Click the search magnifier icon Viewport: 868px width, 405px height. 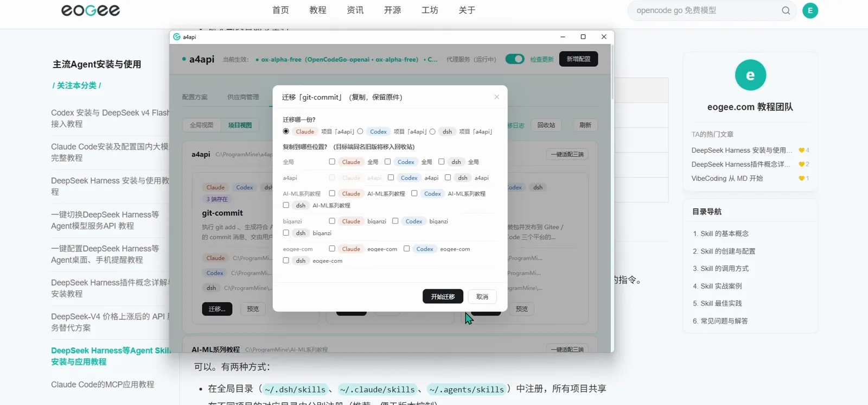[x=786, y=10]
